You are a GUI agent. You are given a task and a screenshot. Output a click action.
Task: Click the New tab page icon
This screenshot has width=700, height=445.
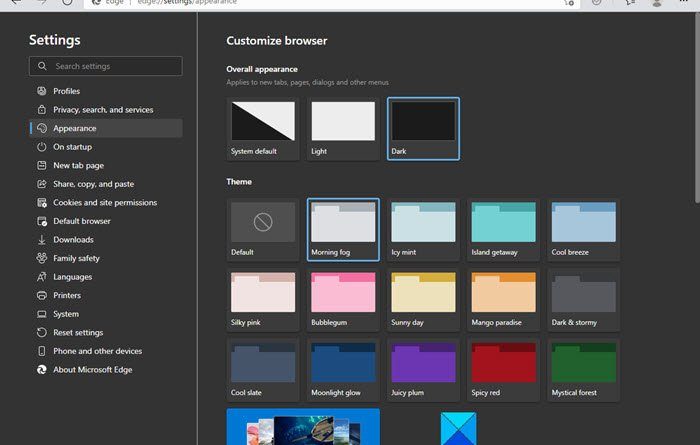(42, 165)
